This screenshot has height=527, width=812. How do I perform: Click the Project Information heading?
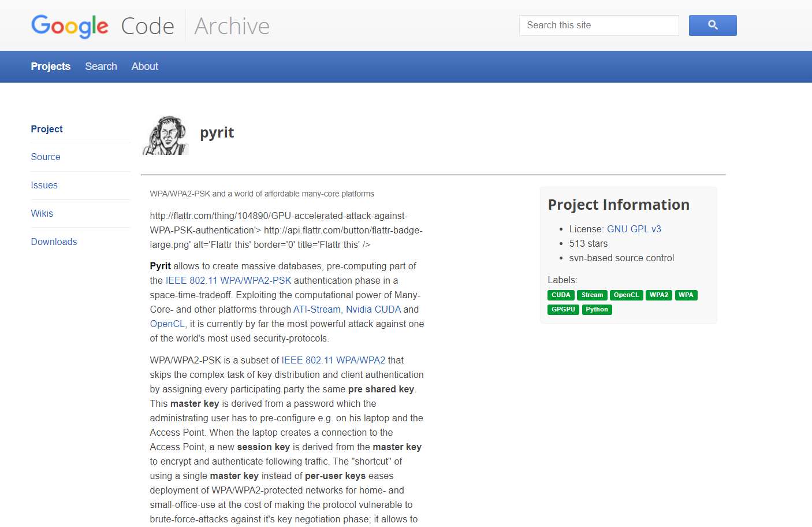[x=619, y=205]
